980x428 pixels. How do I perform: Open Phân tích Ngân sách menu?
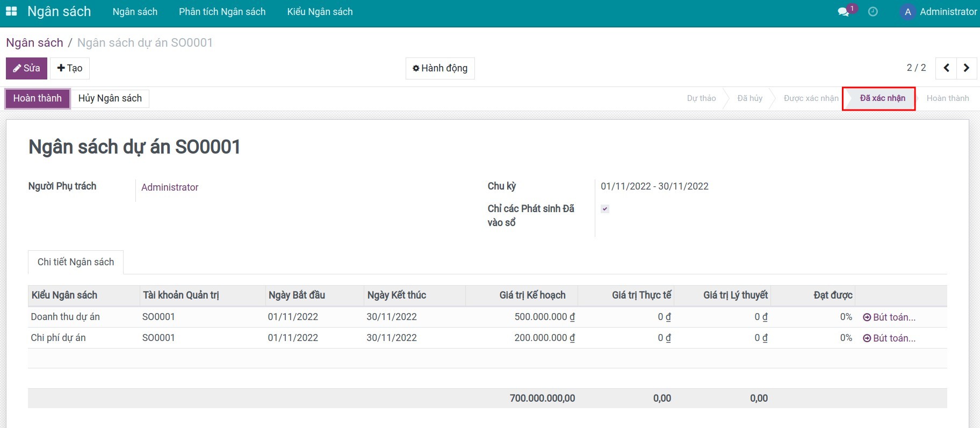tap(222, 12)
